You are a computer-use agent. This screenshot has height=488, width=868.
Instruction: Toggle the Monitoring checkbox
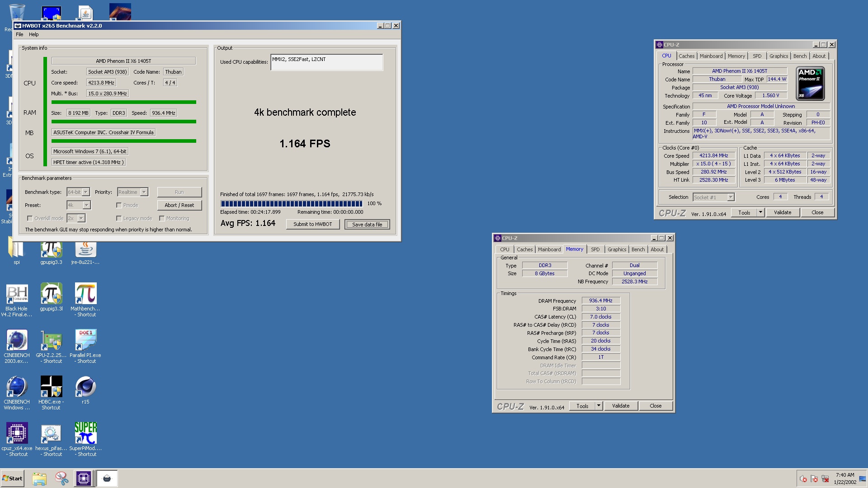pos(162,218)
